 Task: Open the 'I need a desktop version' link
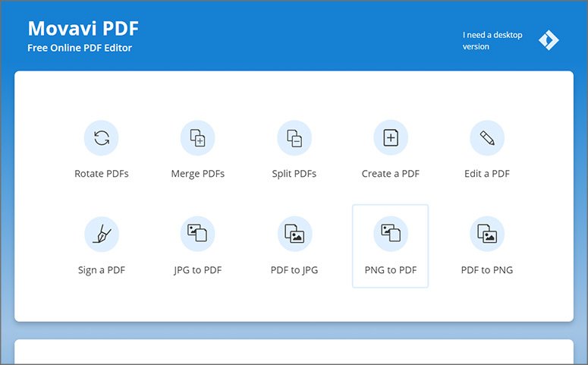click(492, 40)
